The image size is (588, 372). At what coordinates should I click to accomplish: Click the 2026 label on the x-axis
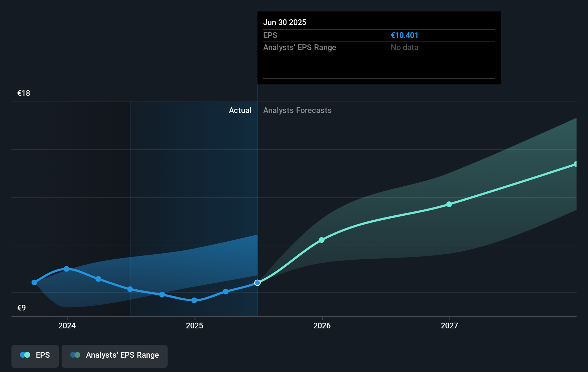[x=322, y=326]
